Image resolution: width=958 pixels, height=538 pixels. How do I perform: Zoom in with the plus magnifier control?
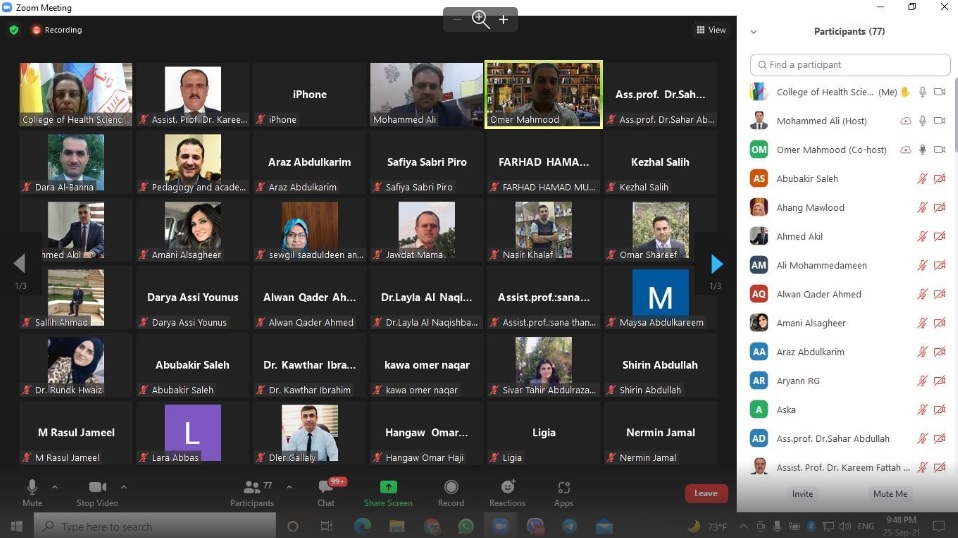point(503,20)
